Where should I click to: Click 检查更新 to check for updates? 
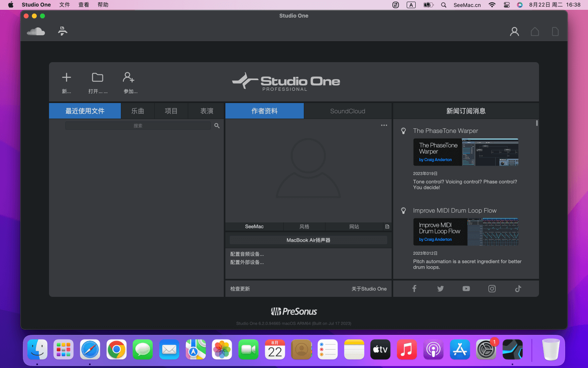coord(240,289)
